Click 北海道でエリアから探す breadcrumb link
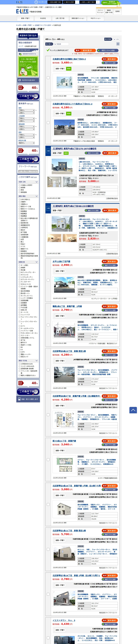Screen dimensions: 138x644 [43, 25]
